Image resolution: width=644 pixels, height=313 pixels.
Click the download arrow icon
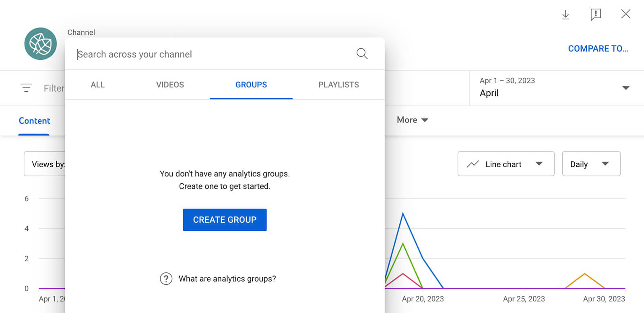pyautogui.click(x=566, y=15)
